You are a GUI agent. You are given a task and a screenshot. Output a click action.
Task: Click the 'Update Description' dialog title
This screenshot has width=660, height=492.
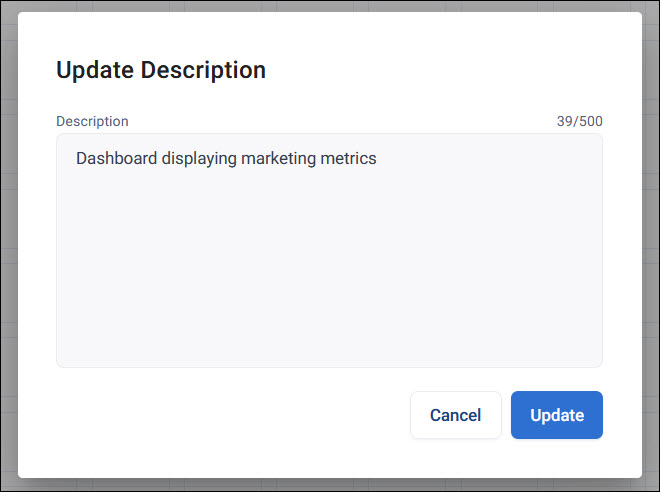[161, 70]
